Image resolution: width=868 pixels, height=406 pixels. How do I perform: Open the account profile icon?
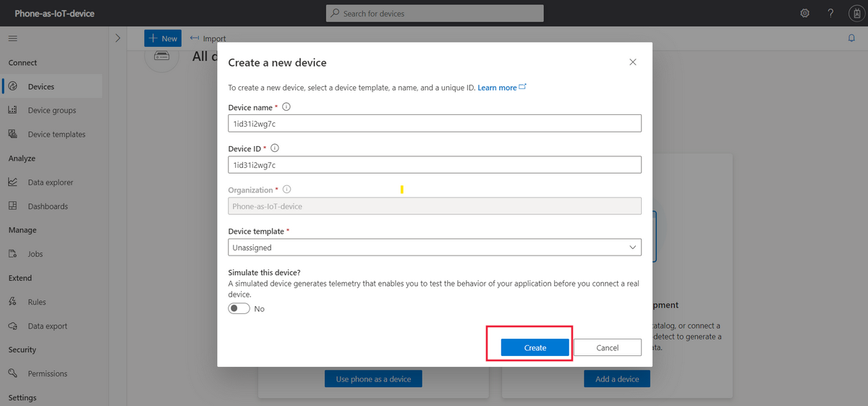(856, 13)
